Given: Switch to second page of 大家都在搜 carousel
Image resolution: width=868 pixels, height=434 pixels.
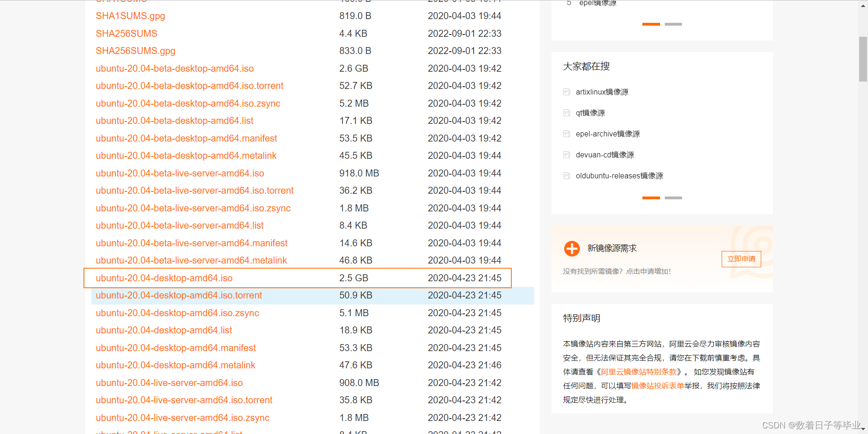Looking at the screenshot, I should (x=673, y=198).
